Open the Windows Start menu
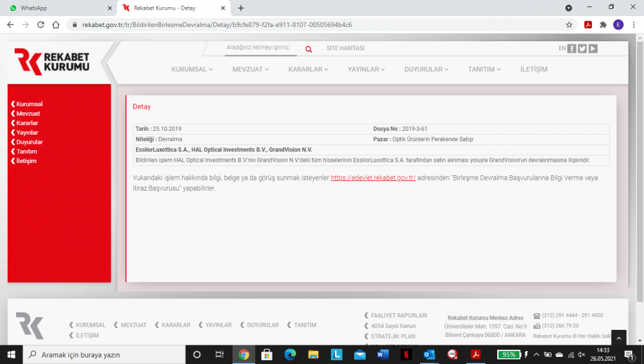 11,354
